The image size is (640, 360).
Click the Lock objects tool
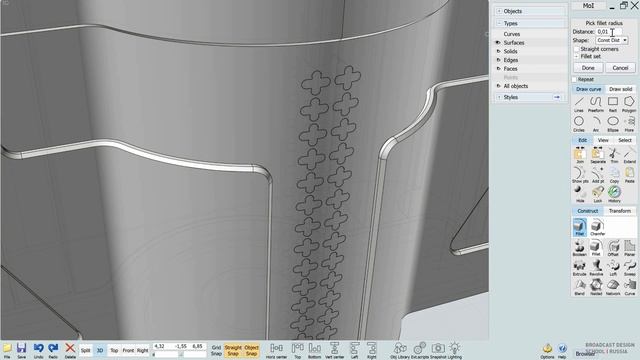click(x=598, y=194)
